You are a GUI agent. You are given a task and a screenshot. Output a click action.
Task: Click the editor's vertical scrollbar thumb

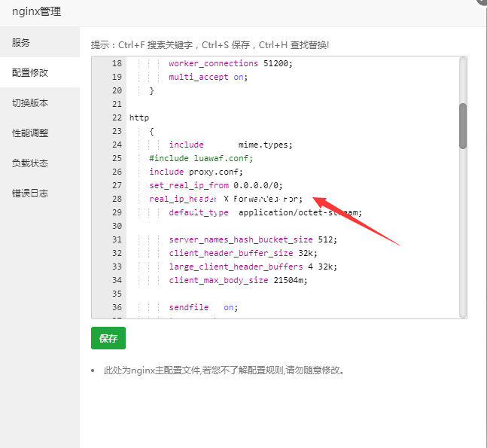tap(463, 126)
